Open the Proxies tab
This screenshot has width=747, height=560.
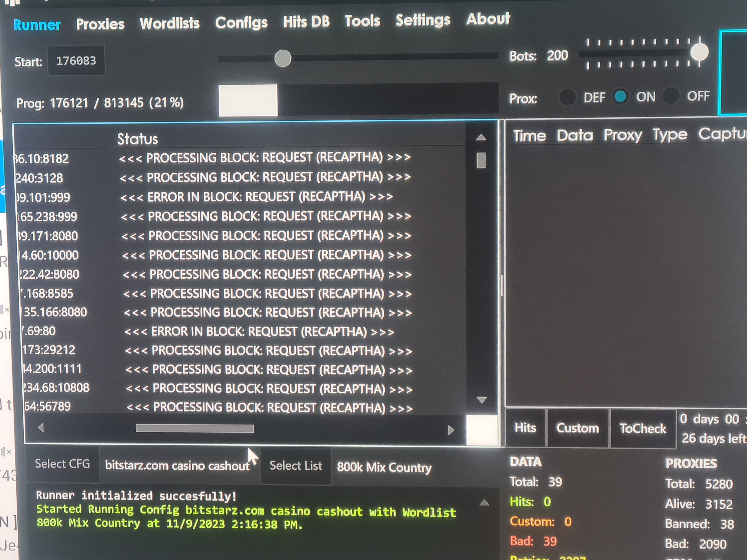(x=100, y=24)
